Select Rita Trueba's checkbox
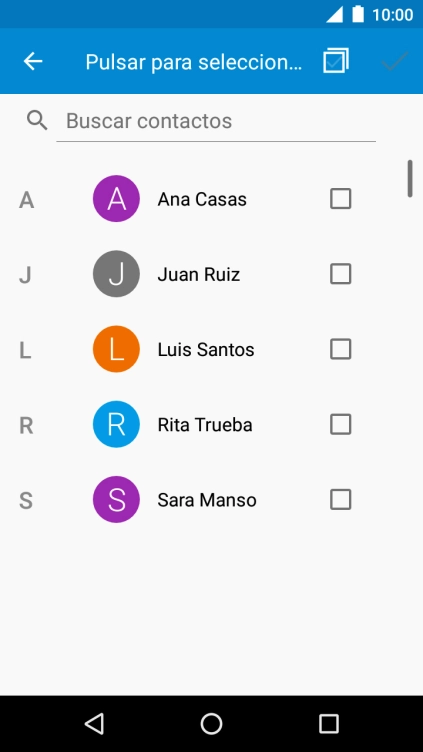The width and height of the screenshot is (423, 752). [x=341, y=424]
